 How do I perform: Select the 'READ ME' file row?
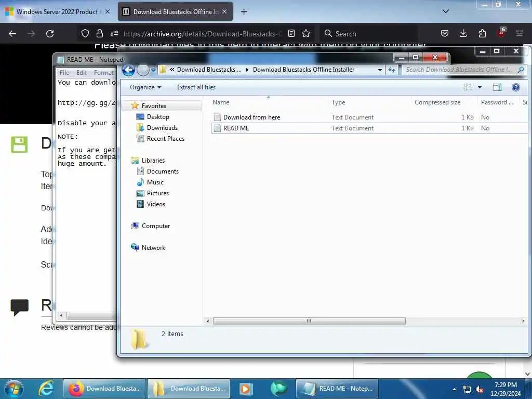369,128
